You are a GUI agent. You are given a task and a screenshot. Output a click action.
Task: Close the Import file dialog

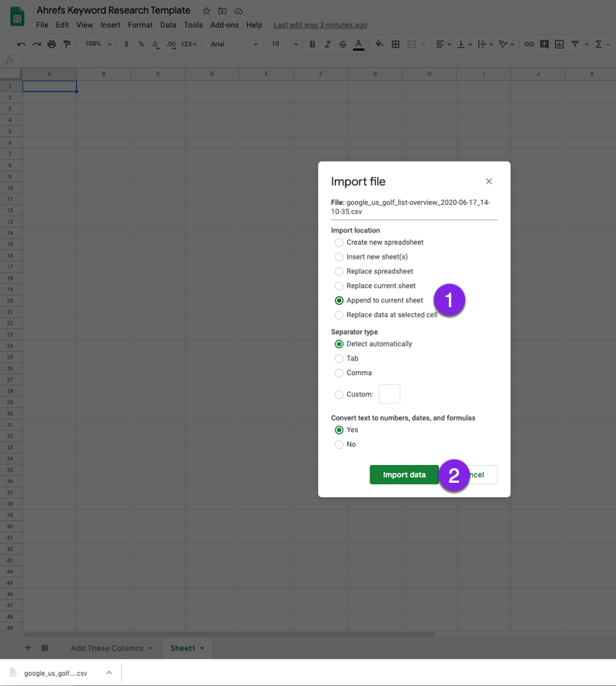click(489, 181)
